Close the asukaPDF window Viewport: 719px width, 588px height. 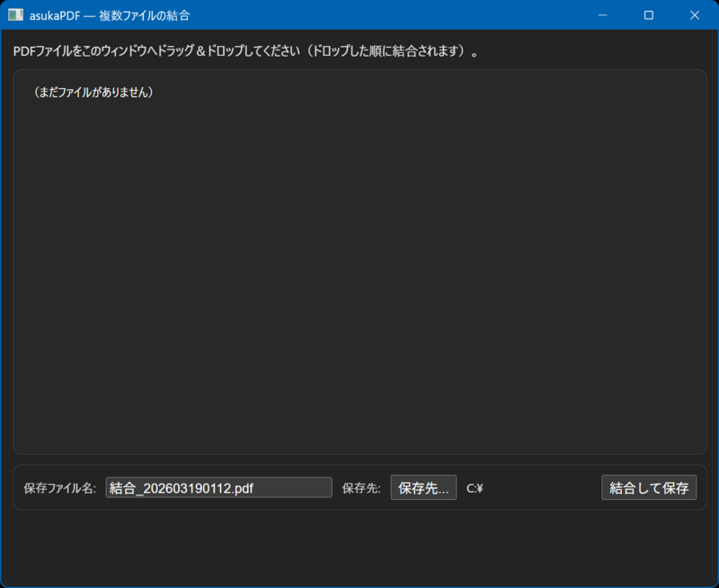(694, 15)
